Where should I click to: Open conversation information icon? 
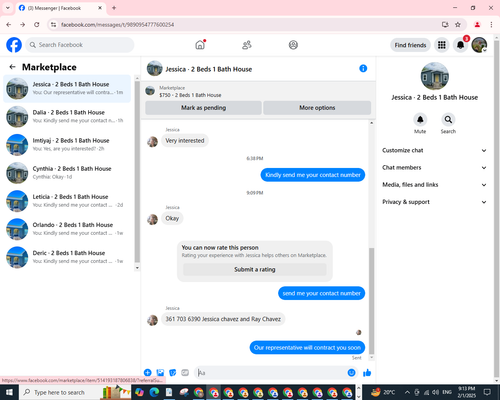[363, 68]
